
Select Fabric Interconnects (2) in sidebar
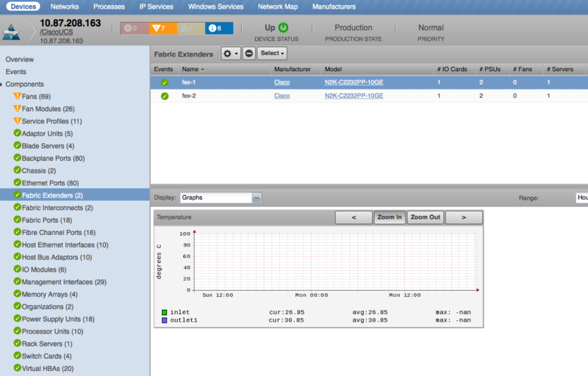57,208
